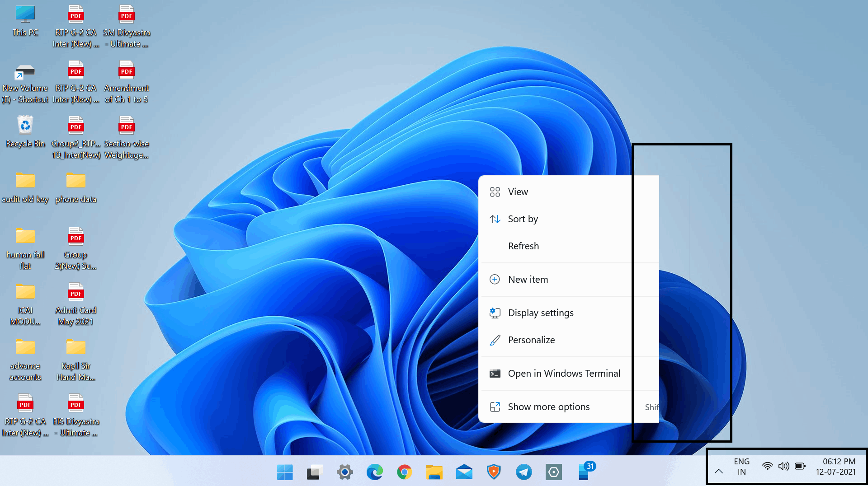Choose Personalize from the context menu
The width and height of the screenshot is (868, 486).
pos(531,340)
